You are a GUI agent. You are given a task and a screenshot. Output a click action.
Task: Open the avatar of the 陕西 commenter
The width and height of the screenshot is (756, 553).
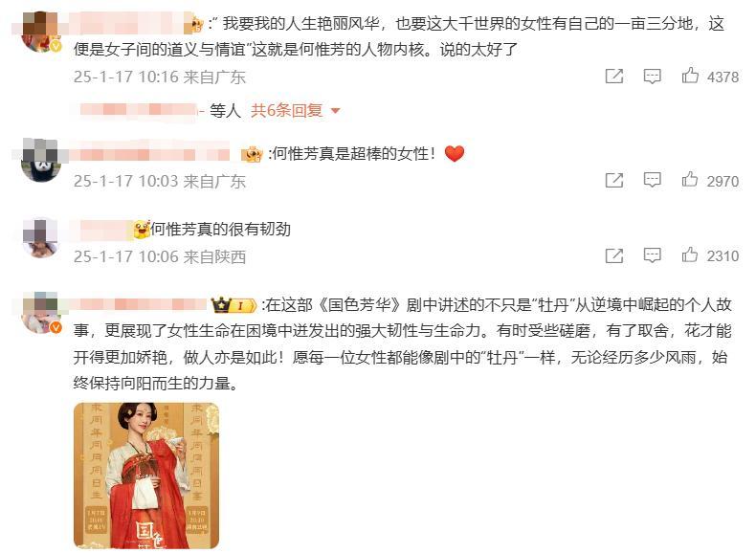[40, 237]
